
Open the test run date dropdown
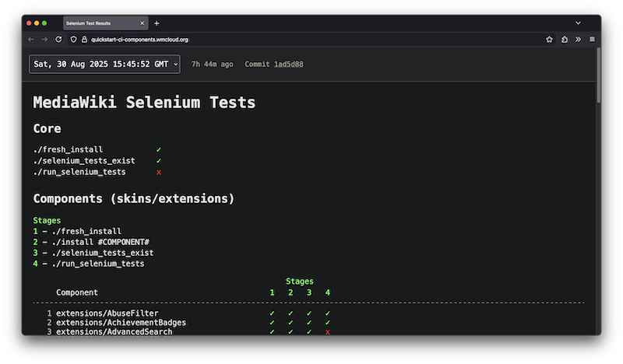tap(105, 64)
